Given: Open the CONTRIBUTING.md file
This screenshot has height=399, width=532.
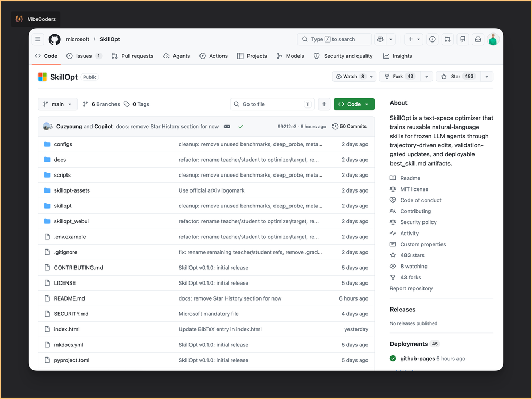Looking at the screenshot, I should tap(78, 268).
